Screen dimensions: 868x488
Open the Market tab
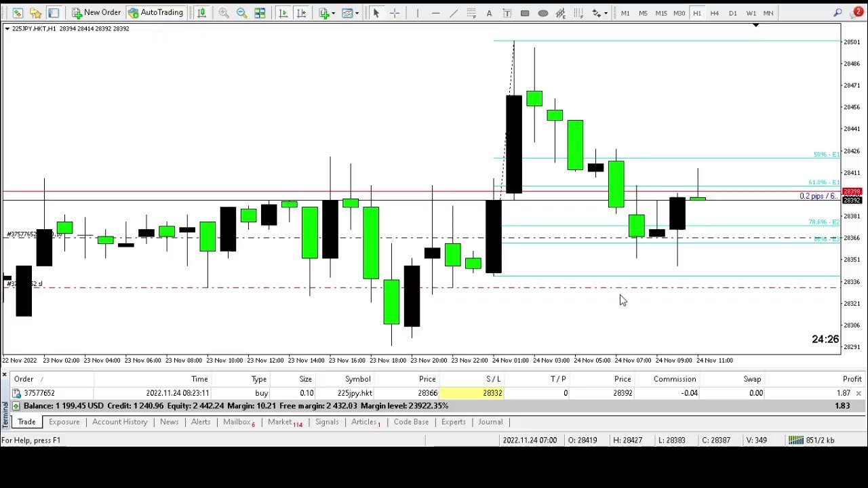[x=285, y=422]
